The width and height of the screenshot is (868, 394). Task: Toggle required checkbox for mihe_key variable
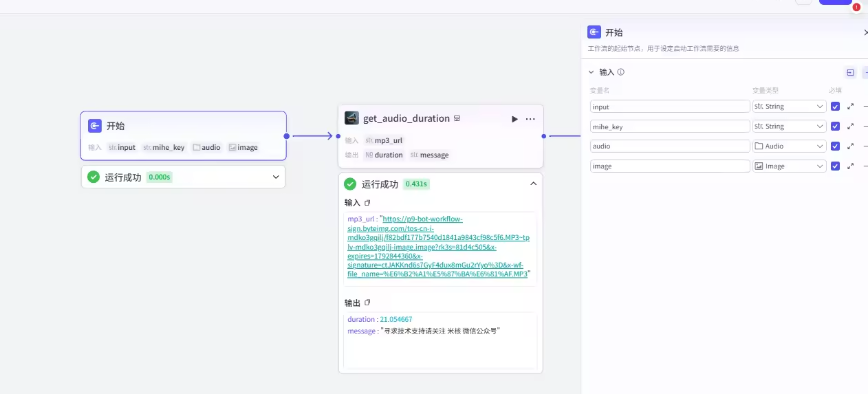coord(835,127)
